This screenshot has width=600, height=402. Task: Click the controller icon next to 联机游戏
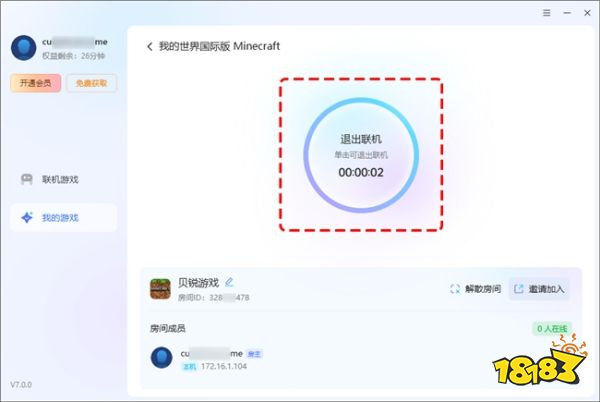(x=27, y=179)
